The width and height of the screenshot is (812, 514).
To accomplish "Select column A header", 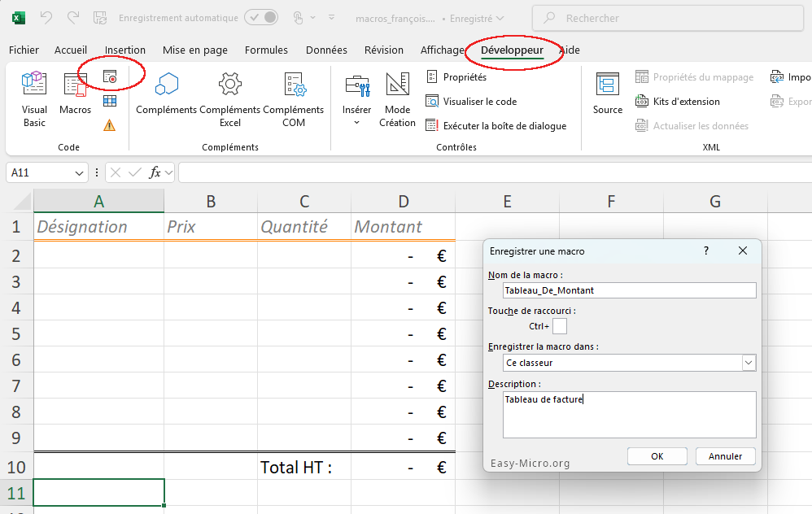I will click(x=99, y=202).
